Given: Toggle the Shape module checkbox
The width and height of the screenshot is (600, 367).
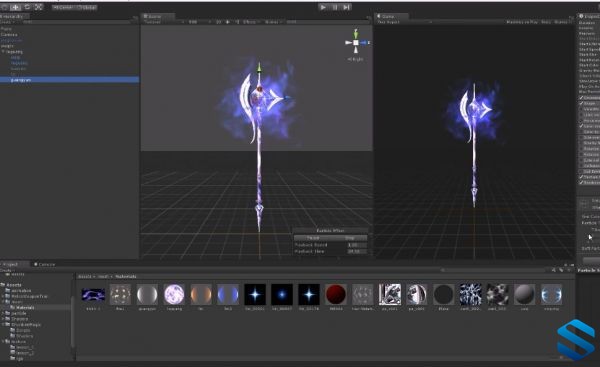Looking at the screenshot, I should [x=582, y=103].
